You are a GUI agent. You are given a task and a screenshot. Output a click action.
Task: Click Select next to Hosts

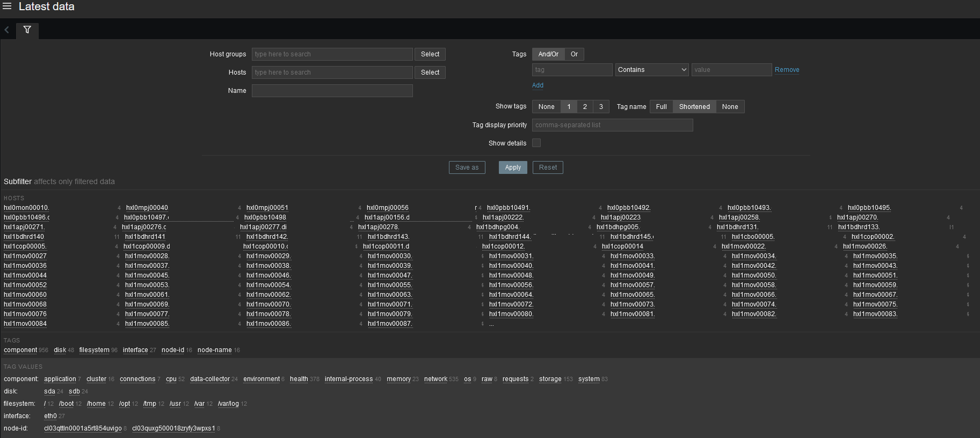click(430, 72)
